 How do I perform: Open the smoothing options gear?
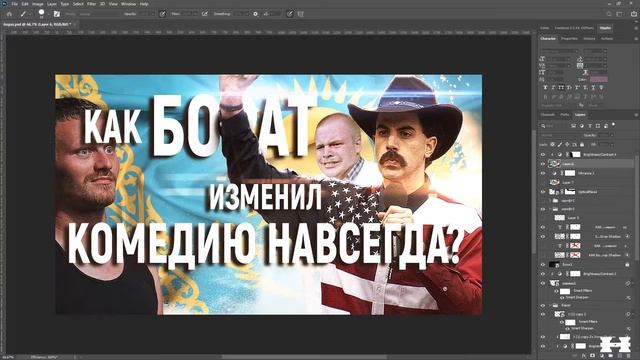(x=255, y=14)
